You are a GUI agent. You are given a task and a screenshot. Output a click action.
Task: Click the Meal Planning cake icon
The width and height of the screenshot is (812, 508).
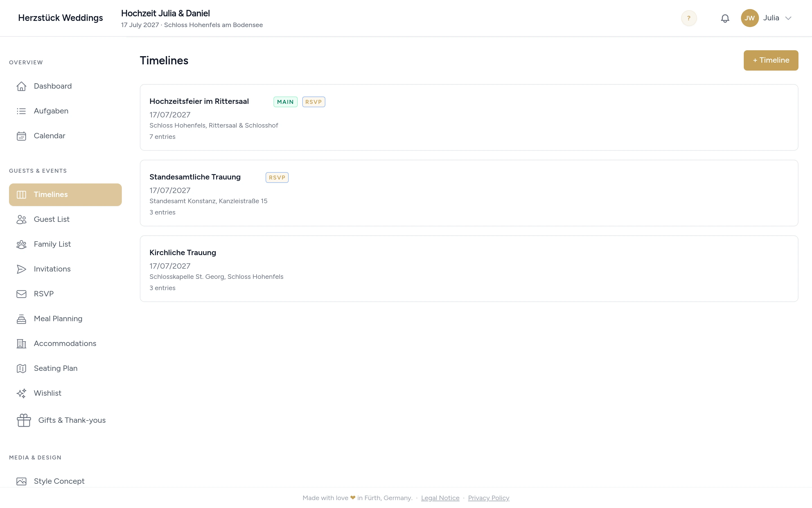21,319
